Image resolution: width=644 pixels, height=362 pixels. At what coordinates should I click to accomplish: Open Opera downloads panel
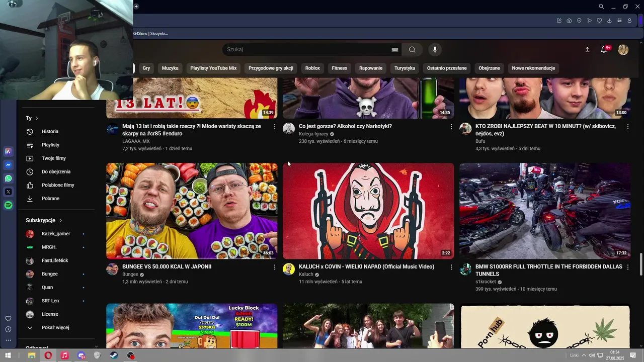point(609,21)
